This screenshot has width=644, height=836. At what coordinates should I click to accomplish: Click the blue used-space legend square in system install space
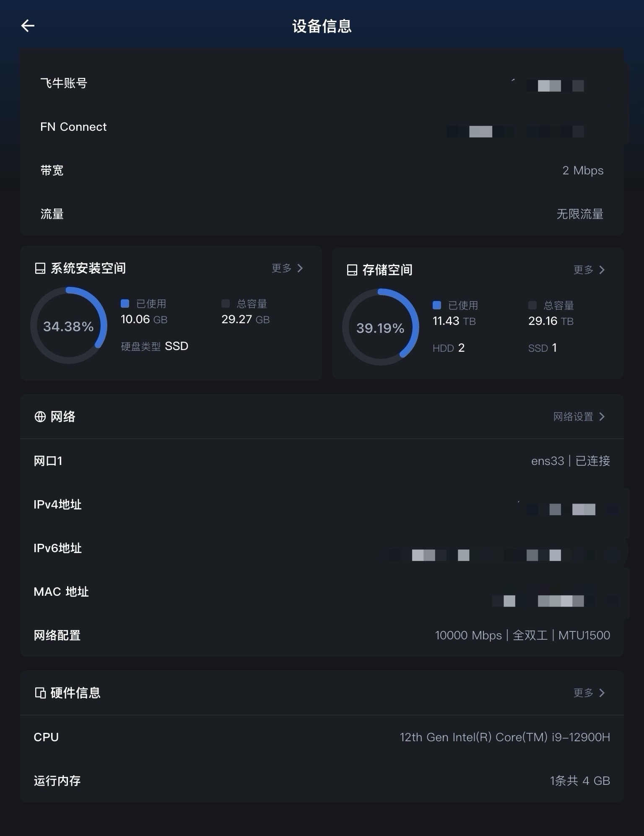[125, 304]
